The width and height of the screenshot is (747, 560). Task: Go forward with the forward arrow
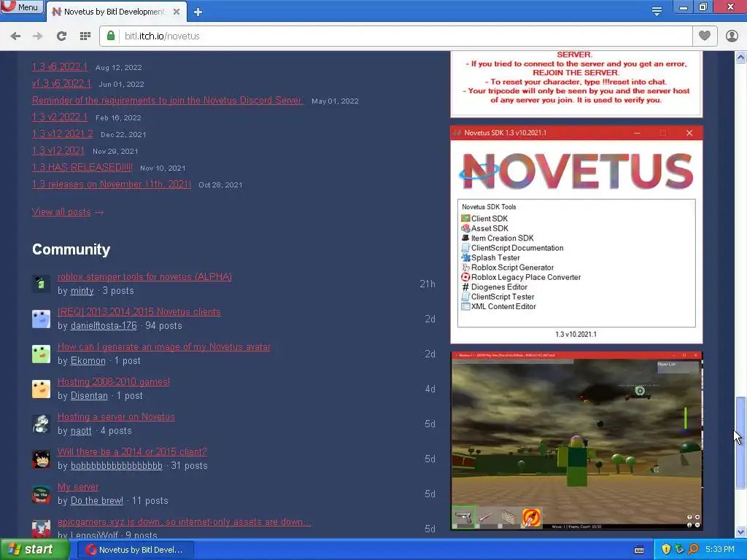38,36
